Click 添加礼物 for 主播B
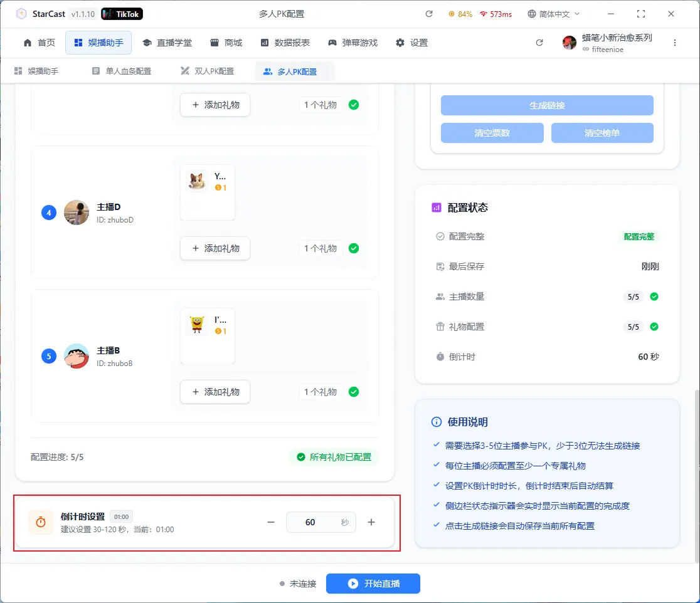This screenshot has width=700, height=603. [215, 392]
